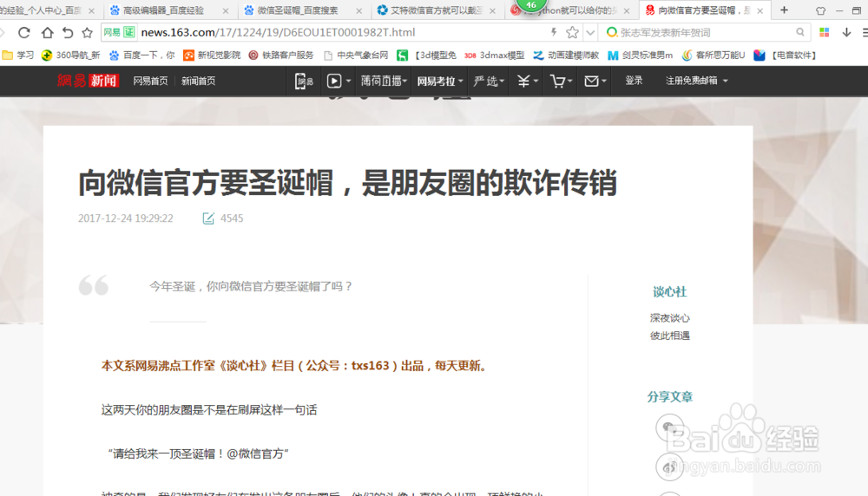Click the 谈心社 column heading
Screen dimensions: 868x496
(x=670, y=292)
